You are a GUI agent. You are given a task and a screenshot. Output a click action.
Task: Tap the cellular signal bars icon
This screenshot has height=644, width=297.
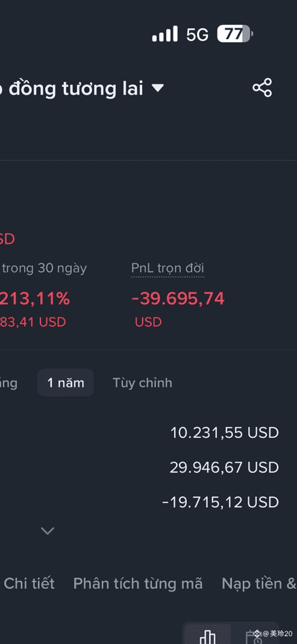tap(164, 34)
